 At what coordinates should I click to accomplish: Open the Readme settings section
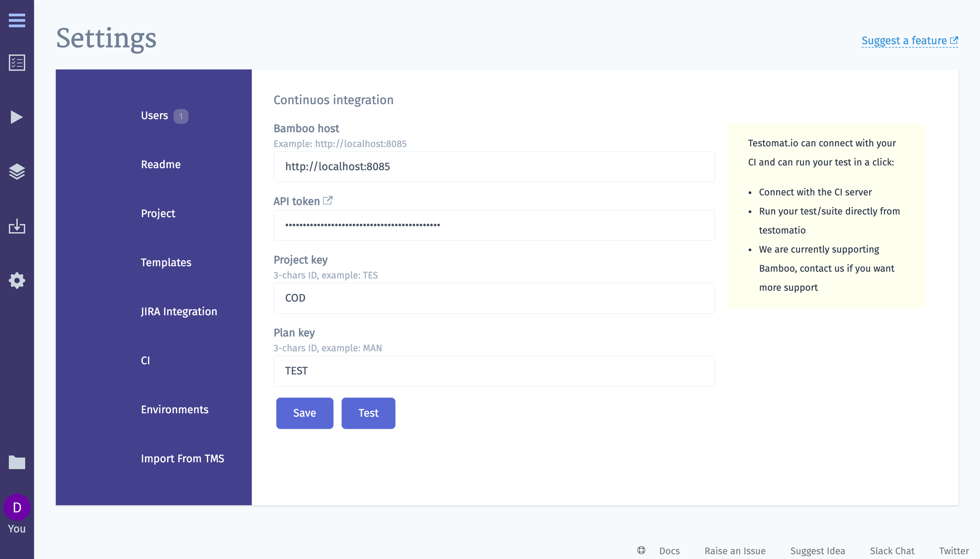[161, 164]
